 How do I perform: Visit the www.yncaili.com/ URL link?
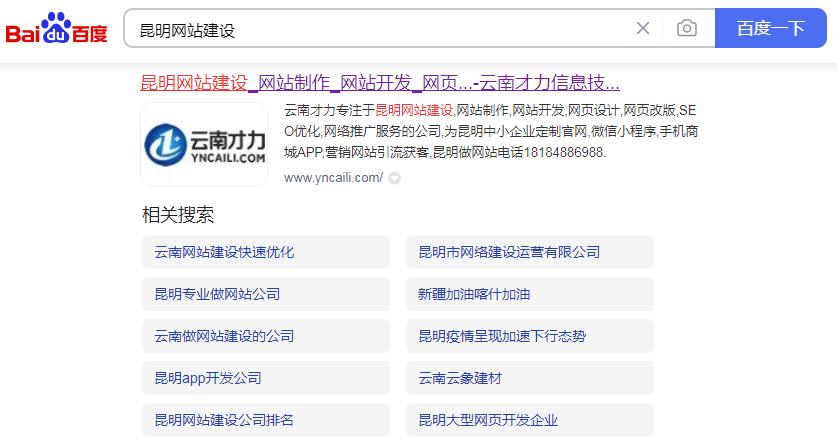pos(333,178)
